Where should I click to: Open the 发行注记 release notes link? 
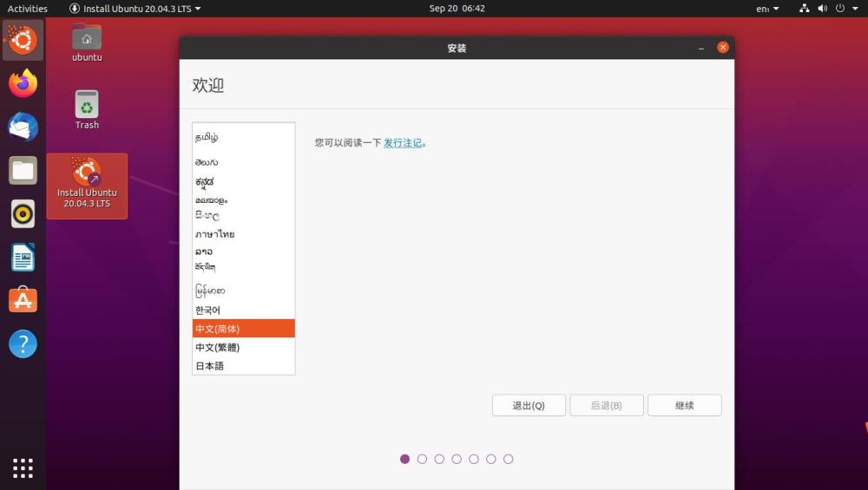(403, 143)
